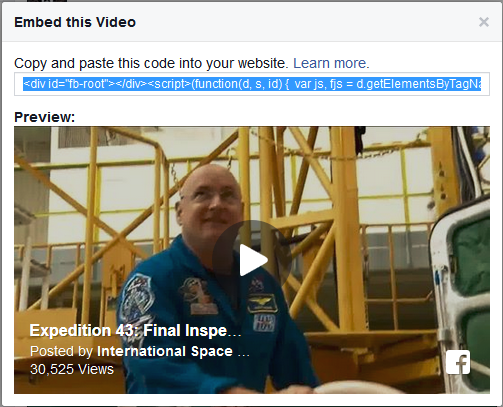
Task: Click the script function portion of code
Action: [x=215, y=84]
